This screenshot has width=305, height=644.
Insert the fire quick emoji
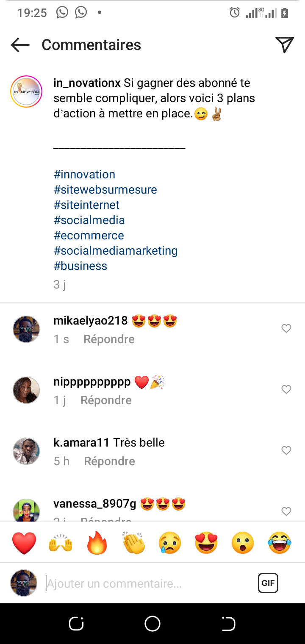[x=97, y=543]
